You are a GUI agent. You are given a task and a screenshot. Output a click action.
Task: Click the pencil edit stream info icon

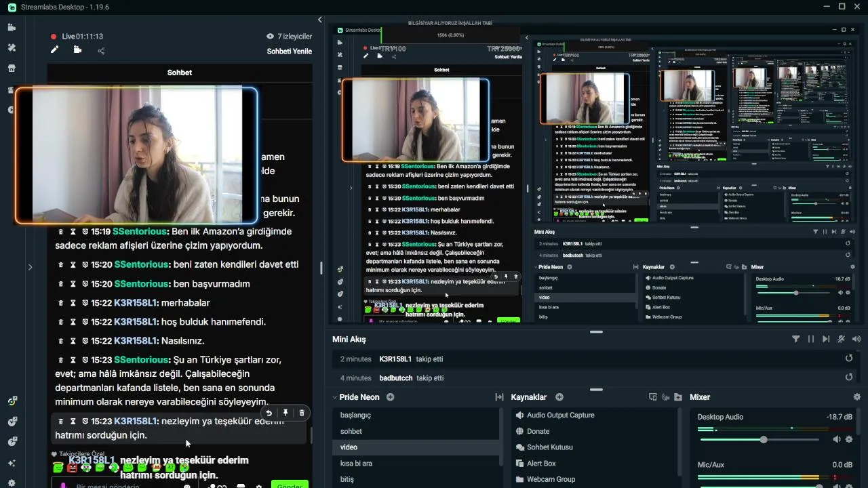(x=55, y=49)
